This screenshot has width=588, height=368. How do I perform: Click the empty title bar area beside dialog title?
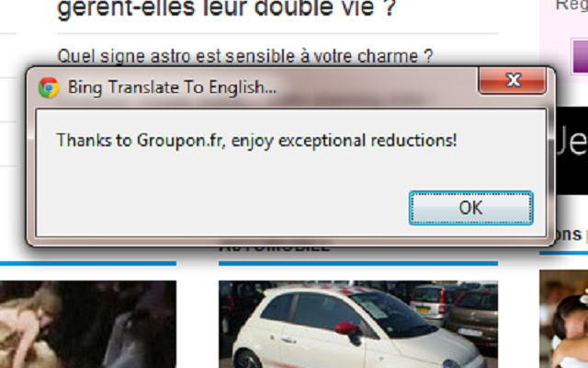(375, 87)
